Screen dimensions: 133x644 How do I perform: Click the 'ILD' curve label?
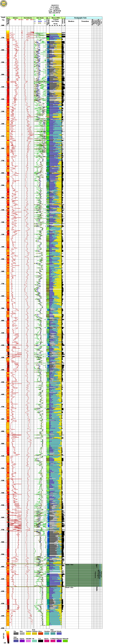coord(27,20)
